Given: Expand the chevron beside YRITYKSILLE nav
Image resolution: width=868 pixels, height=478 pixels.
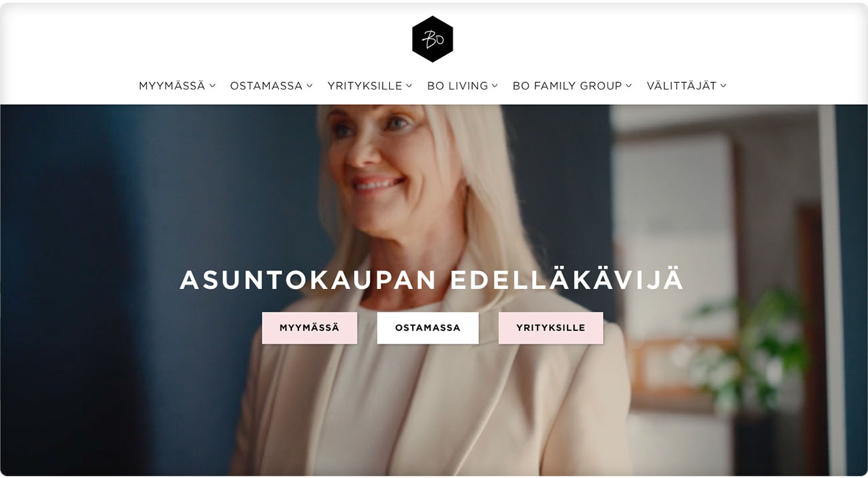Looking at the screenshot, I should [409, 85].
